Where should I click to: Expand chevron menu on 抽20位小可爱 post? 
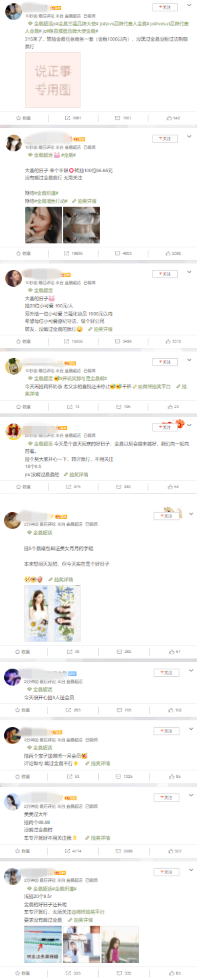[x=189, y=272]
